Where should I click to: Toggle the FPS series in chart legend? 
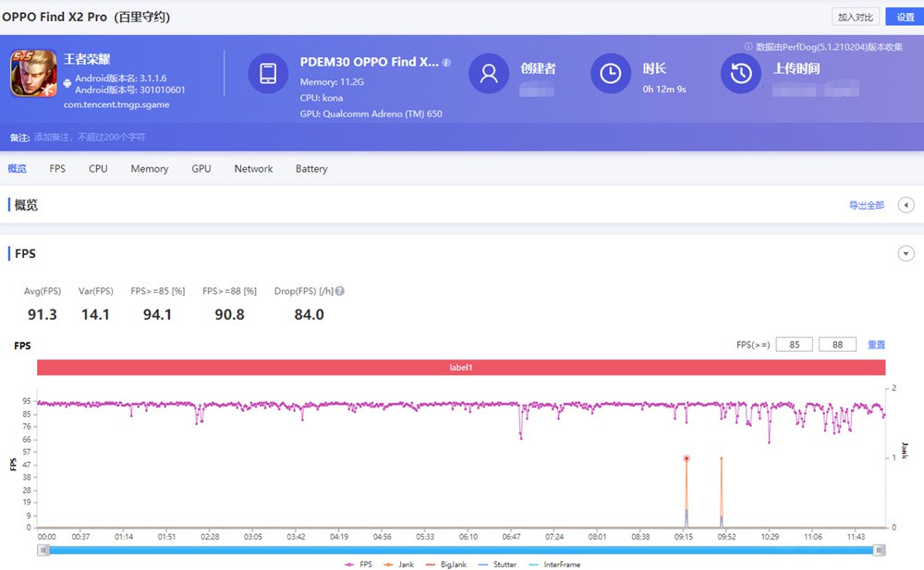(359, 564)
